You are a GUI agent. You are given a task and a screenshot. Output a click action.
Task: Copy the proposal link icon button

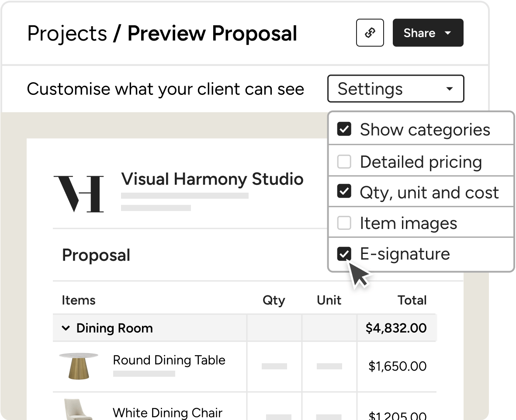370,33
